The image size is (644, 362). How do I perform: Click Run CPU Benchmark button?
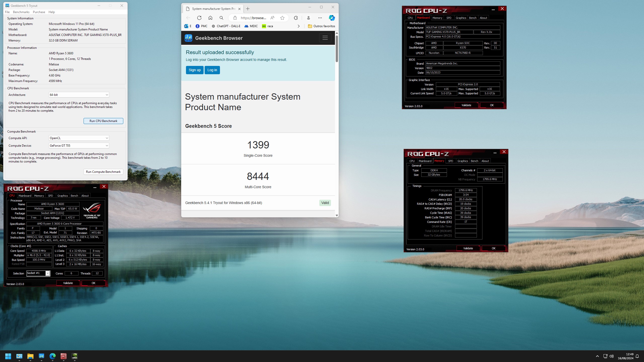coord(103,121)
